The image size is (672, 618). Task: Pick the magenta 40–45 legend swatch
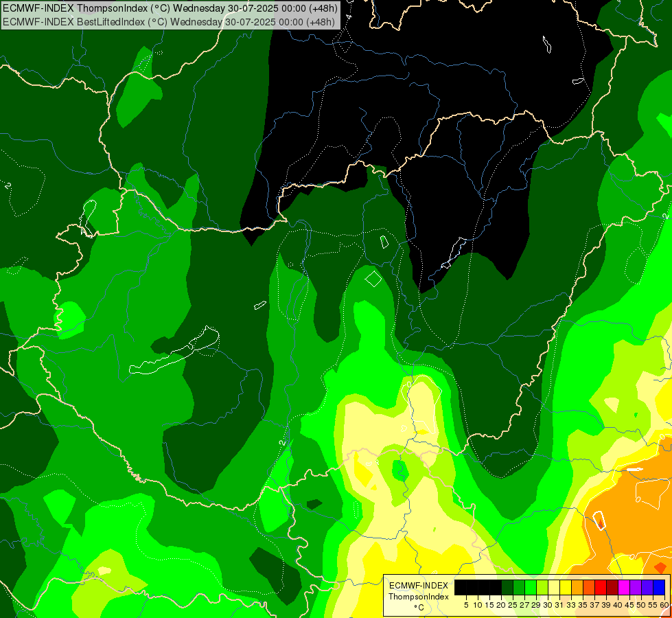click(624, 588)
